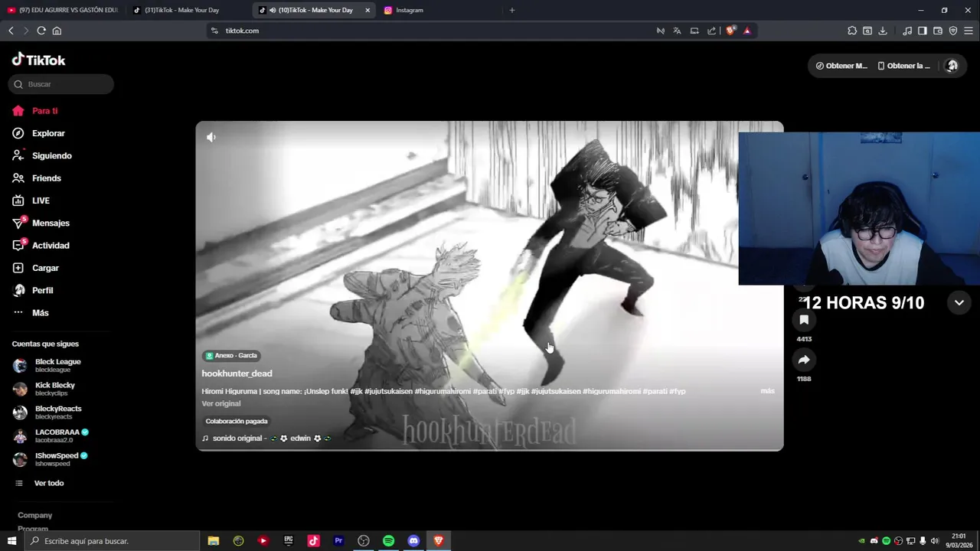Open Spotify from taskbar
The image size is (980, 551).
point(388,541)
